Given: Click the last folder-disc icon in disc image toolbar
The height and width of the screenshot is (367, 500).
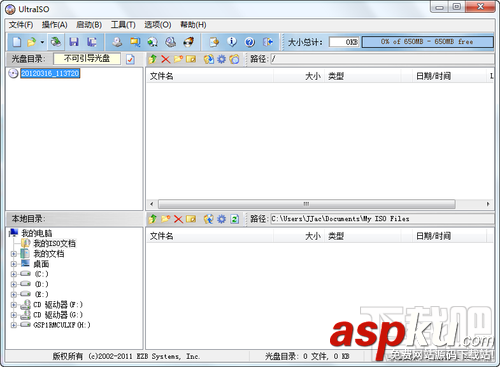Looking at the screenshot, I should [234, 59].
